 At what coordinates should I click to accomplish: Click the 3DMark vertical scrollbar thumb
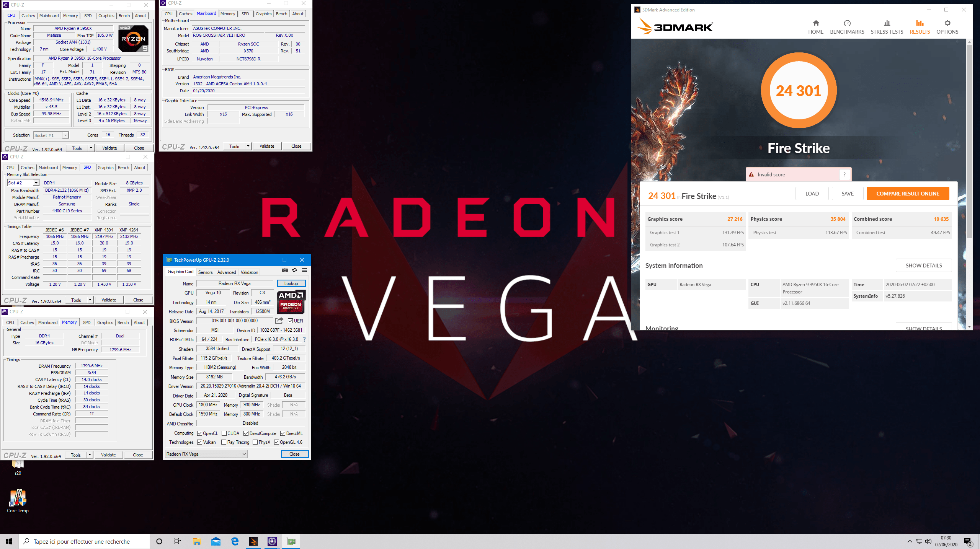969,142
